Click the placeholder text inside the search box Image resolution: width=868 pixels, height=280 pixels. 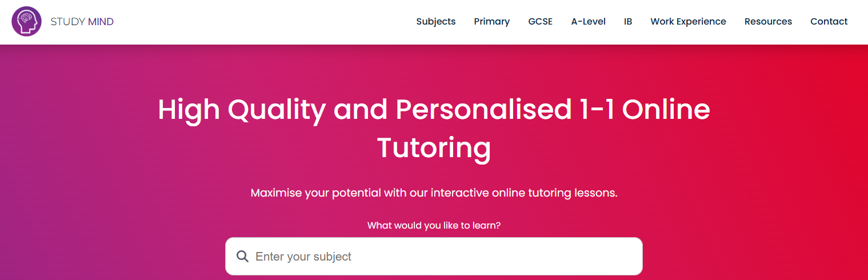pyautogui.click(x=303, y=257)
